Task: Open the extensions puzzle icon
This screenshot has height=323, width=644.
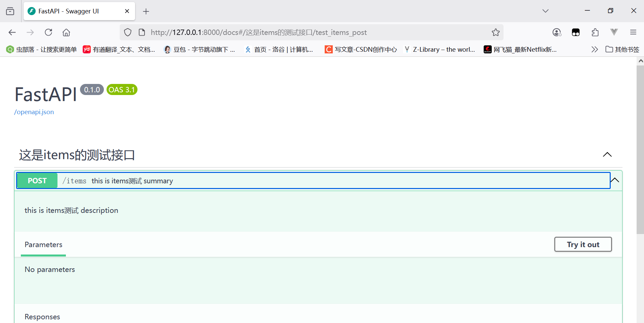Action: [595, 32]
